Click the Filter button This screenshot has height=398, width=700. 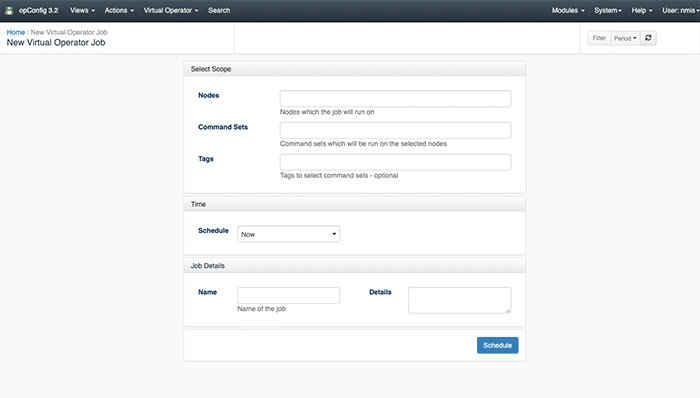(x=599, y=38)
